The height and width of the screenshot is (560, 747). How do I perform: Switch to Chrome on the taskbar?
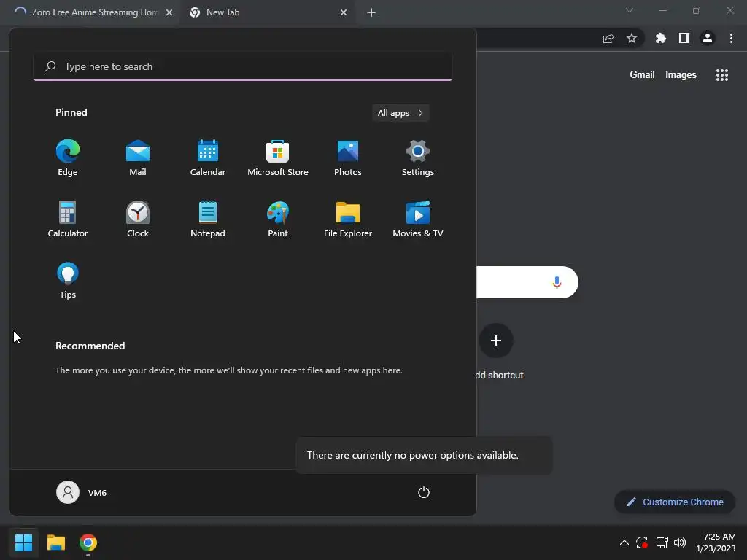pos(88,542)
